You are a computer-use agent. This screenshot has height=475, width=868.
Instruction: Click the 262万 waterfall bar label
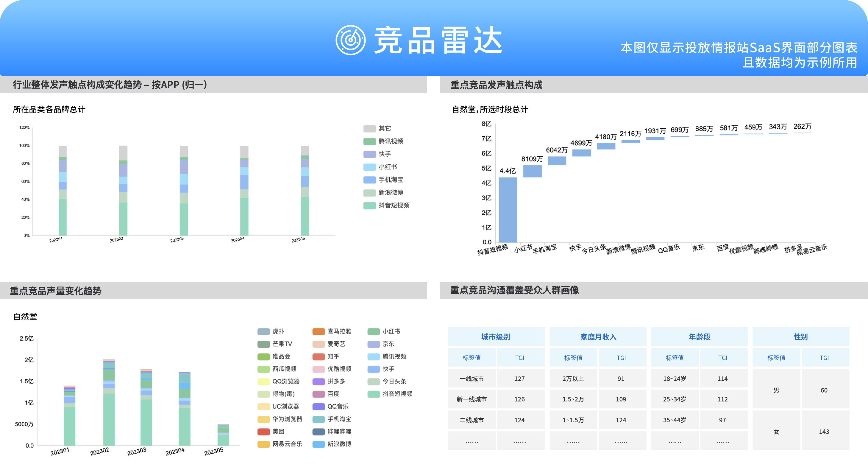(802, 126)
